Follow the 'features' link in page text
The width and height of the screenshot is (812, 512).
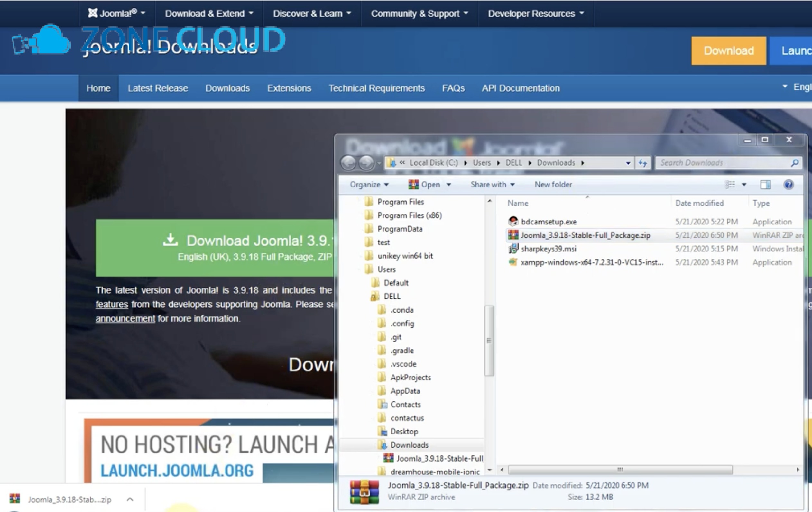pos(112,304)
